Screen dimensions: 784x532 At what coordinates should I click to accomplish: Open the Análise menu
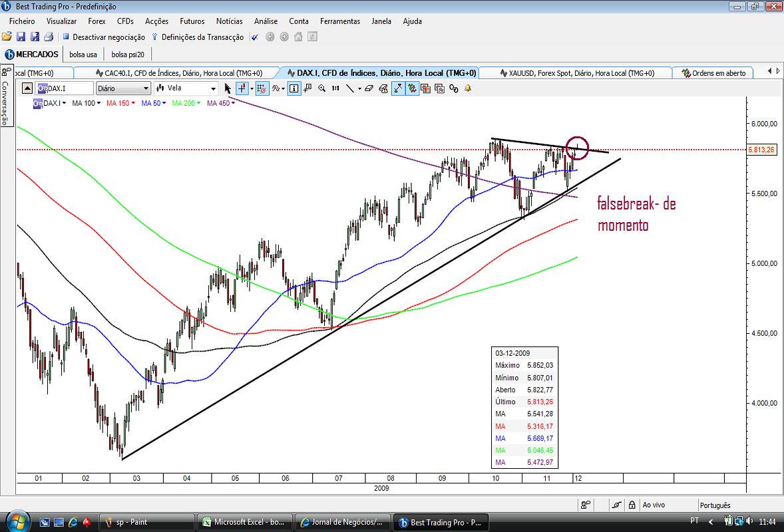pos(266,21)
